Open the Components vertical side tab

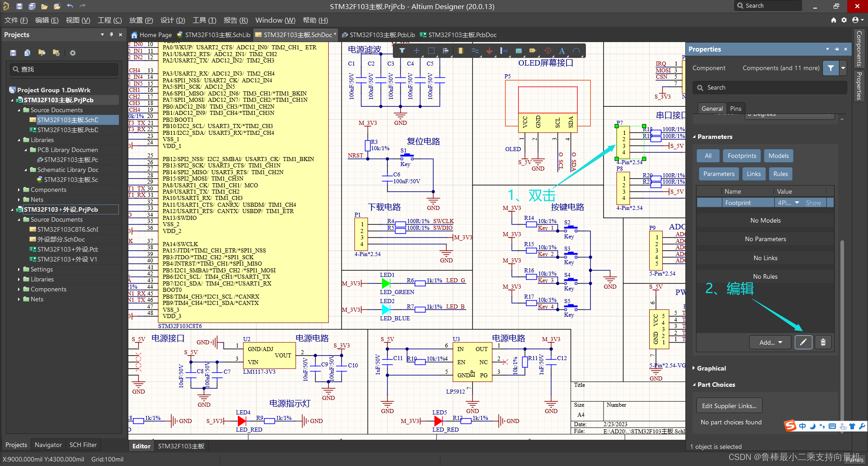point(859,48)
